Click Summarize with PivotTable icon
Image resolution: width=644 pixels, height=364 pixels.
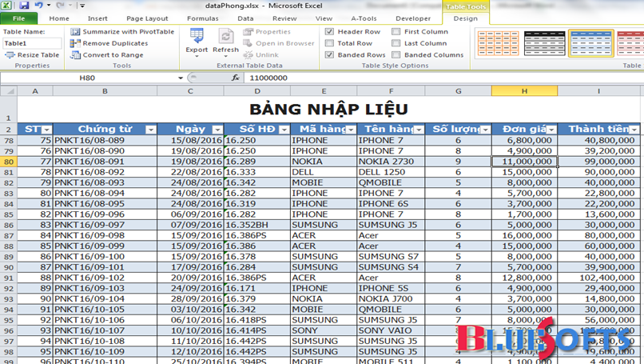click(x=75, y=32)
